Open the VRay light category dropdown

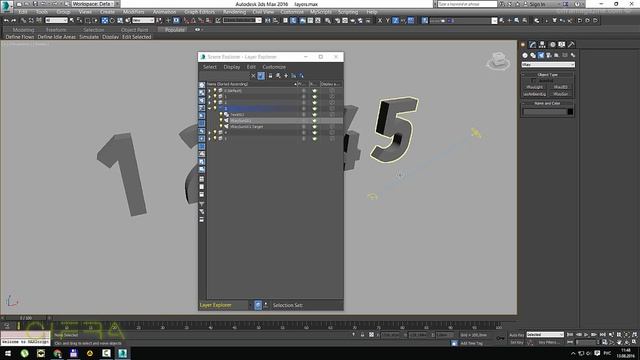click(548, 64)
